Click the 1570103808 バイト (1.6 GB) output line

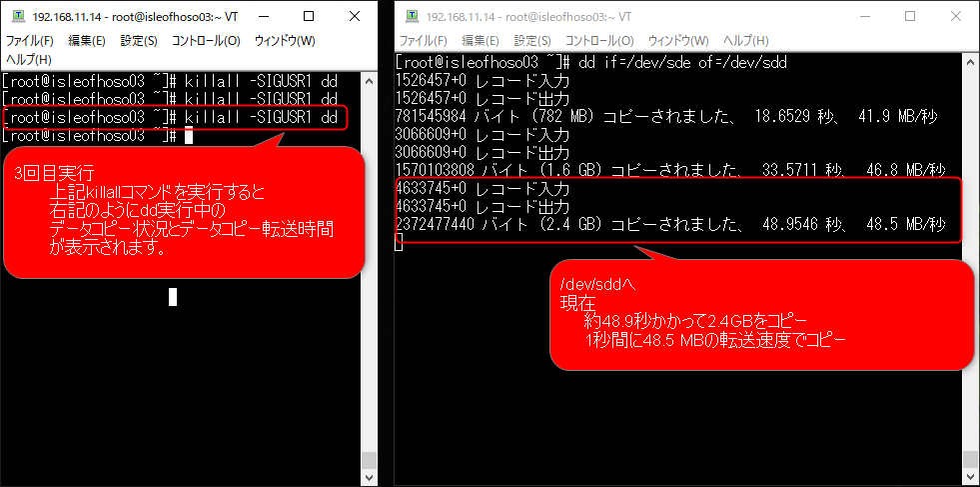point(670,170)
